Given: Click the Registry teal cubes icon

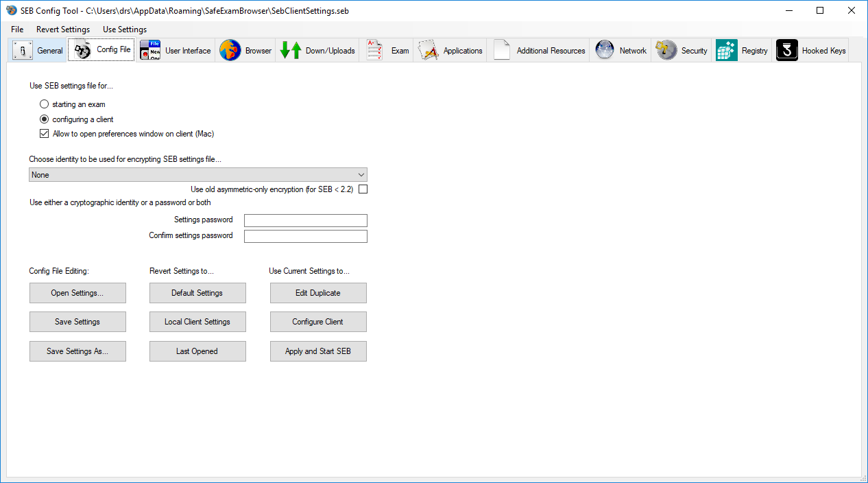Looking at the screenshot, I should 727,50.
